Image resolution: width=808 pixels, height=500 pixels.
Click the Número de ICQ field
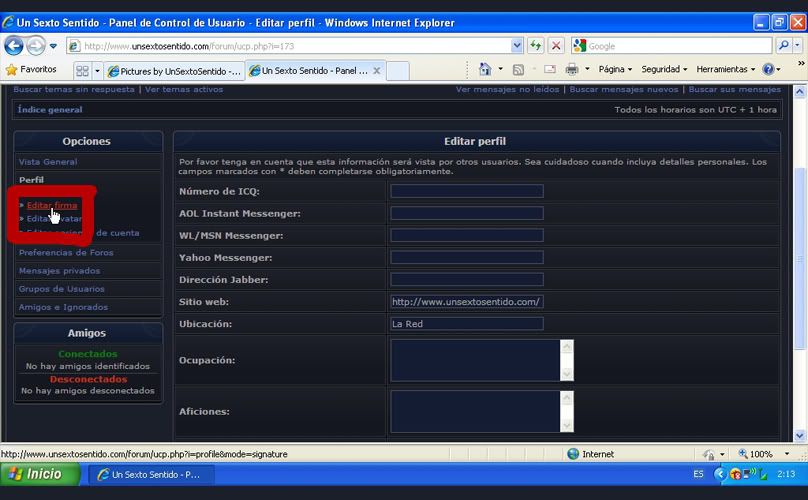pyautogui.click(x=467, y=191)
